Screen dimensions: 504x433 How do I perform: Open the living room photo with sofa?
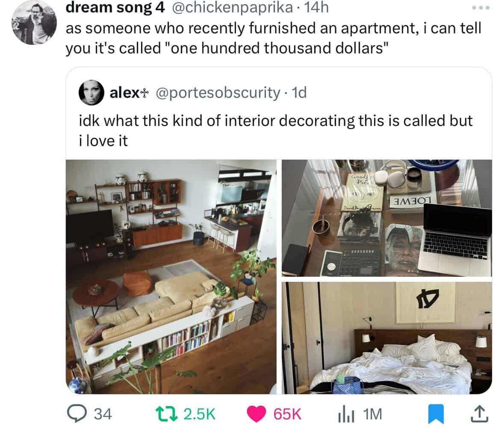171,277
